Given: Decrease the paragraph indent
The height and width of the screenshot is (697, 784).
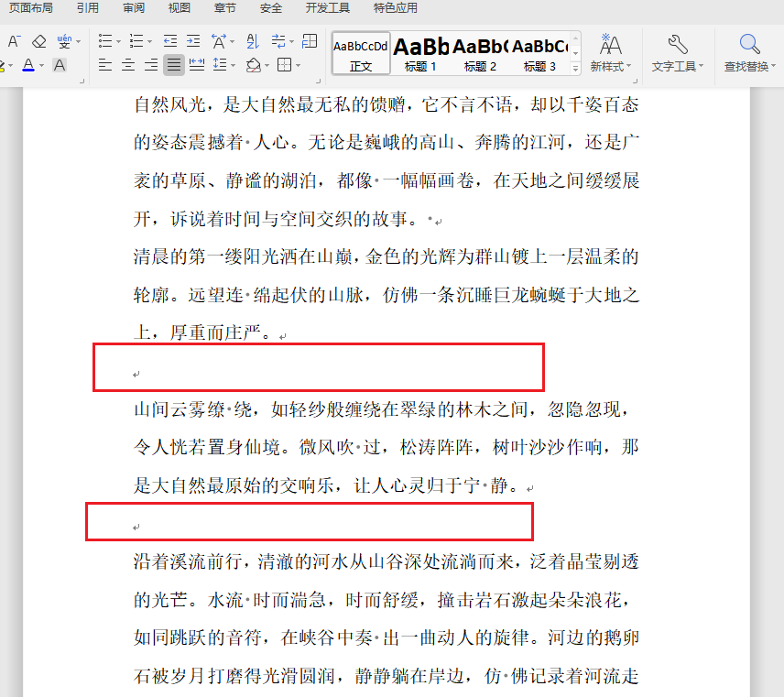Looking at the screenshot, I should (x=170, y=41).
